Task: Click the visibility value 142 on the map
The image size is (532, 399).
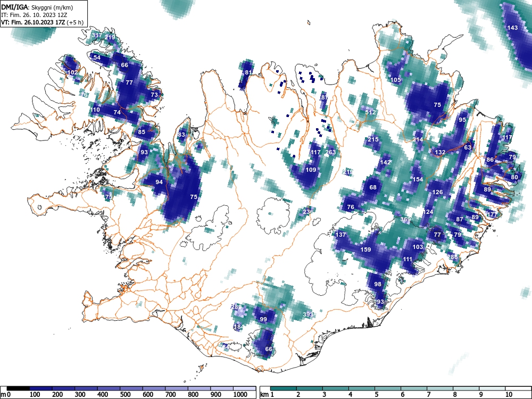Action: [385, 162]
